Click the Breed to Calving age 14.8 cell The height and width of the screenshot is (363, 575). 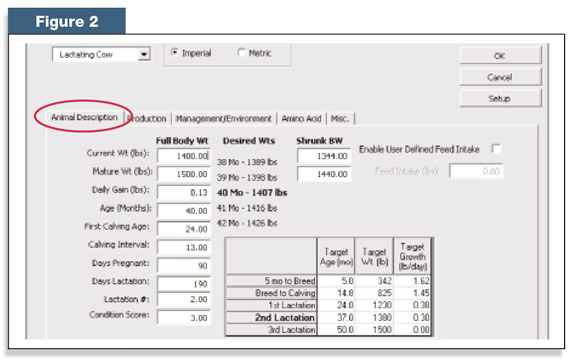coord(336,293)
